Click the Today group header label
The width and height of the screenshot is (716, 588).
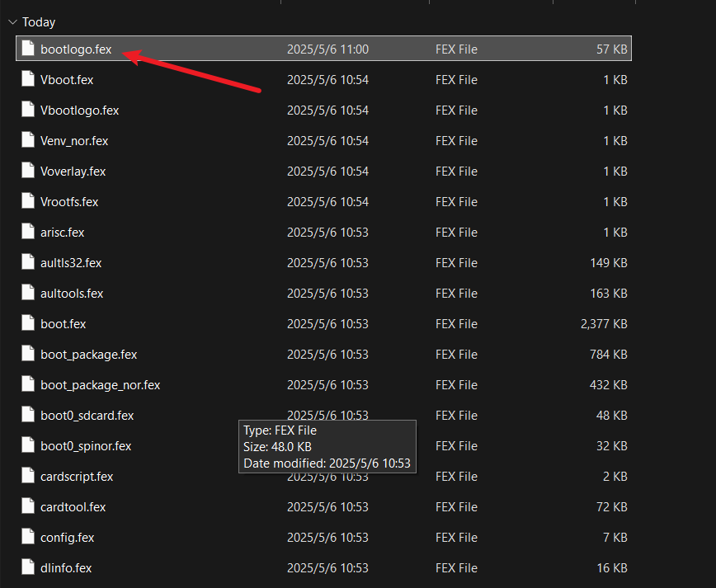[39, 22]
